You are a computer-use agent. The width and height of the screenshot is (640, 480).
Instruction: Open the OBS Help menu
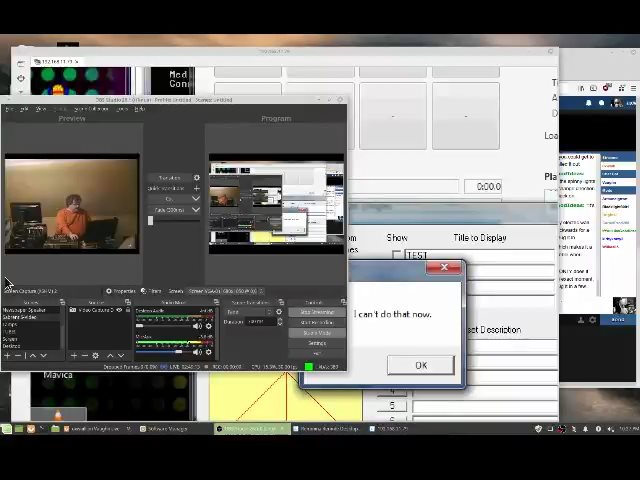(140, 109)
